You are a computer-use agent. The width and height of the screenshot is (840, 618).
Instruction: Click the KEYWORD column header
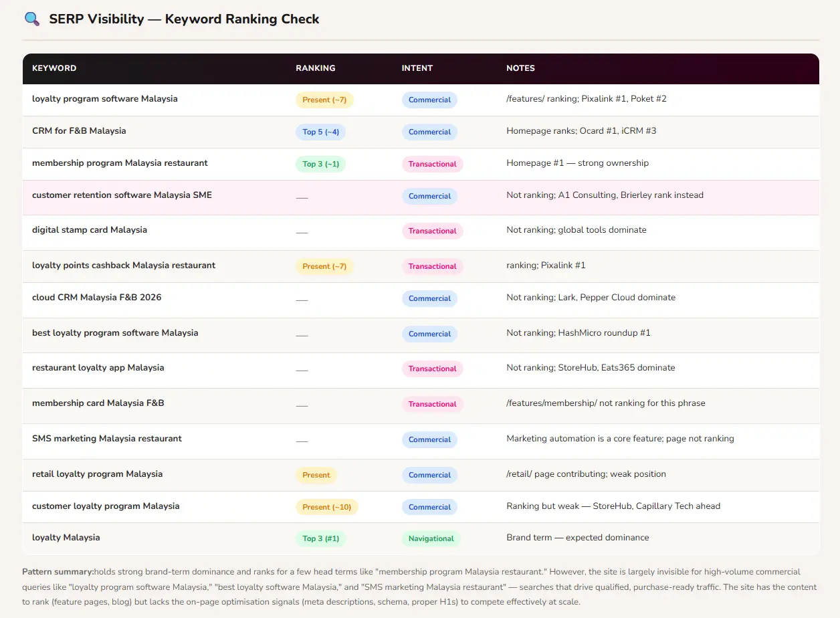[x=54, y=68]
